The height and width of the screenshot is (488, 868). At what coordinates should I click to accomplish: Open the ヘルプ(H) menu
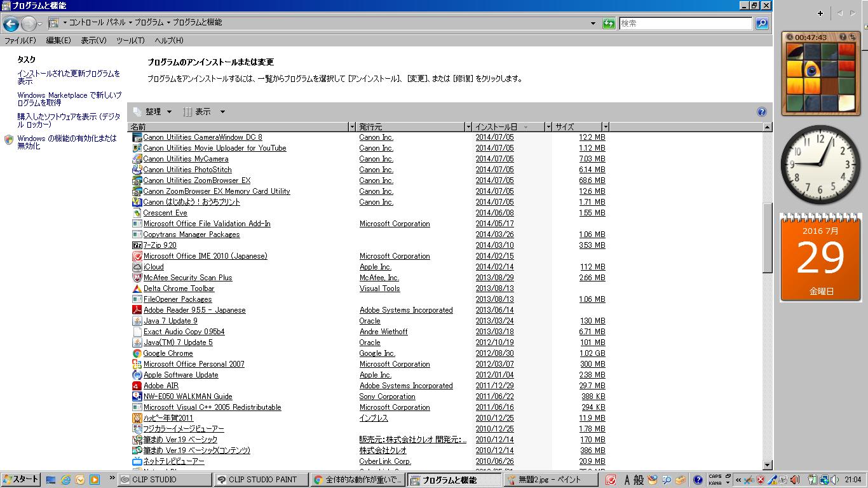click(169, 41)
